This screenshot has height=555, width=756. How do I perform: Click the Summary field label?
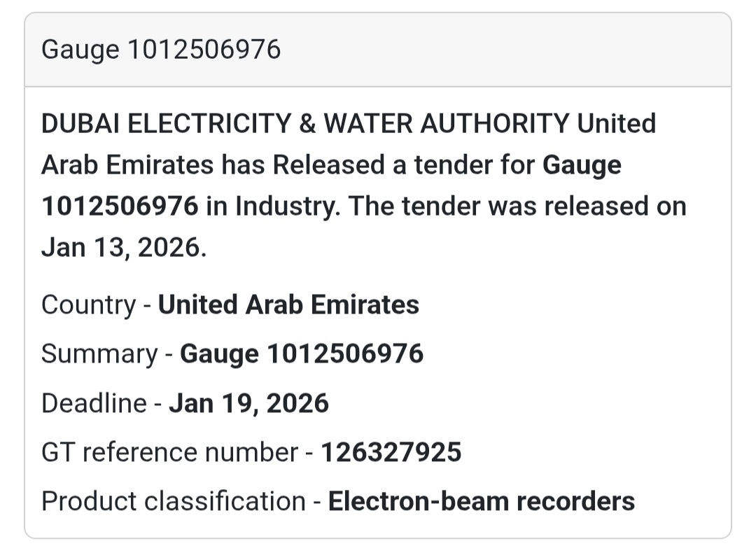[99, 354]
